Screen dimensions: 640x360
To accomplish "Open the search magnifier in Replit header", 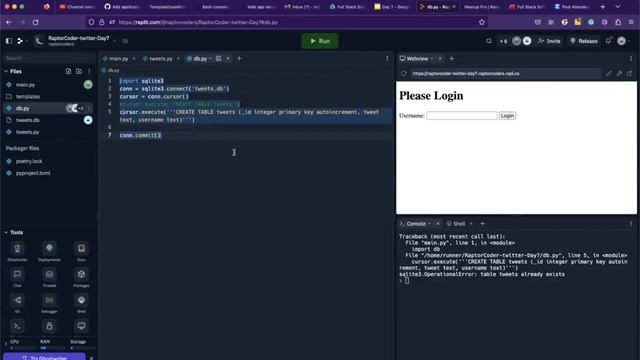I will coord(489,41).
